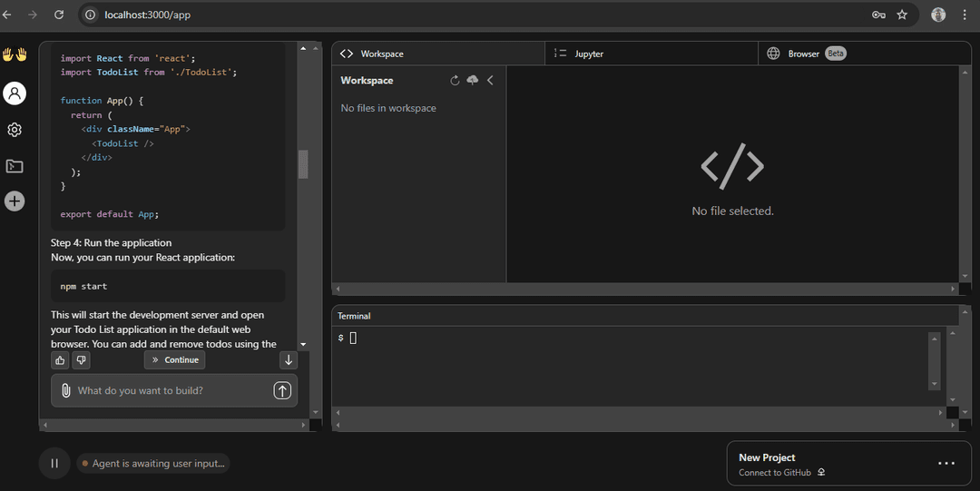Jump to bottom of chat arrow
Screen dimensions: 980x491
289,359
